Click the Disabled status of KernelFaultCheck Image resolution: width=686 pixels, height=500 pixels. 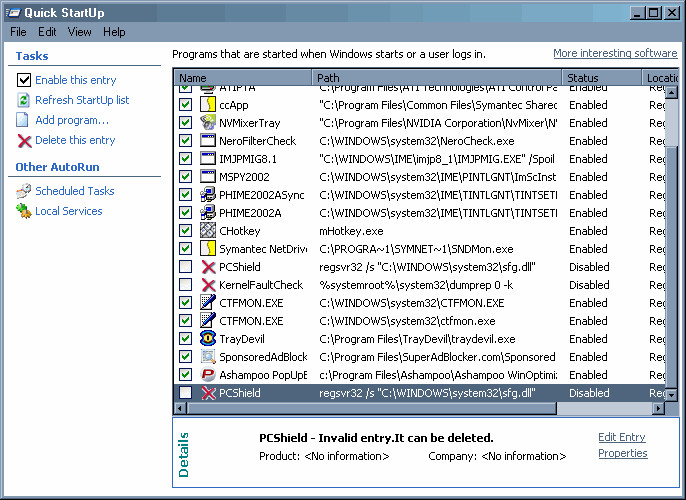coord(589,285)
